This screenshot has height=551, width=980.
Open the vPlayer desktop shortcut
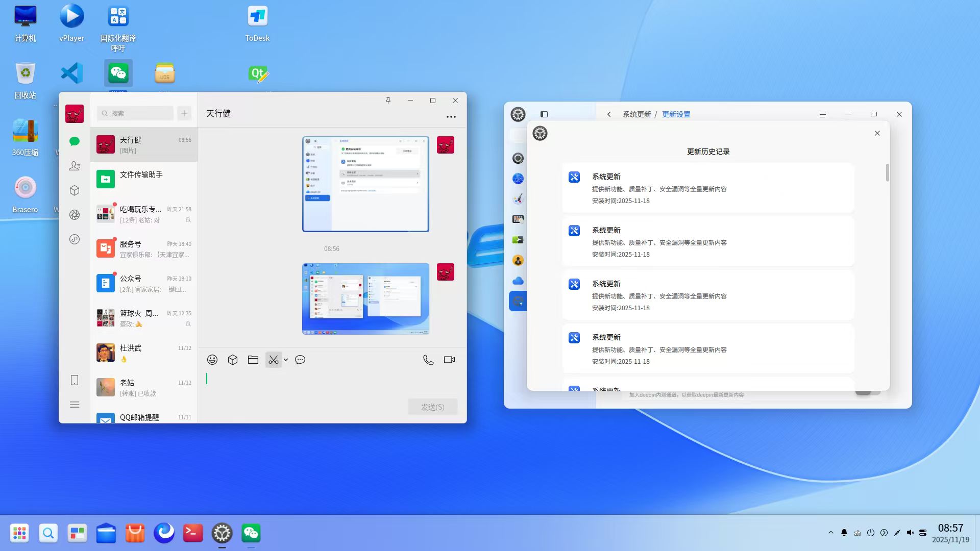tap(71, 24)
